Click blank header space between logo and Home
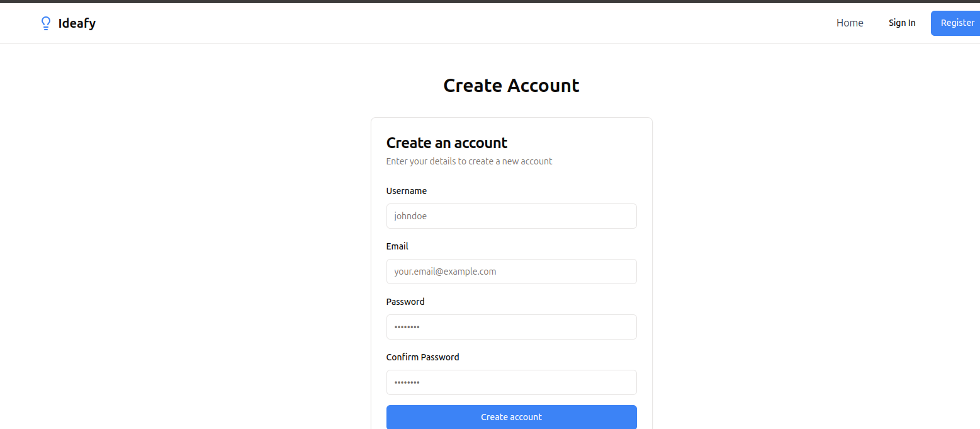The width and height of the screenshot is (980, 429). (x=466, y=23)
